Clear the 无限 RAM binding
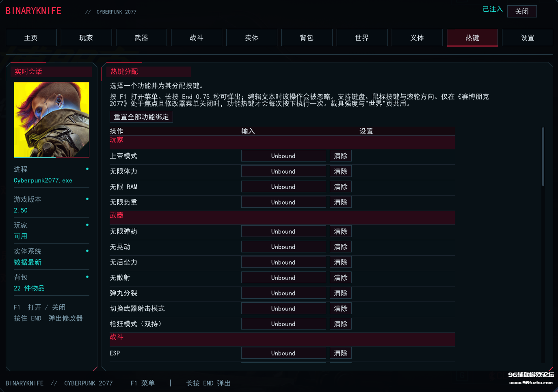The image size is (558, 392). click(341, 187)
